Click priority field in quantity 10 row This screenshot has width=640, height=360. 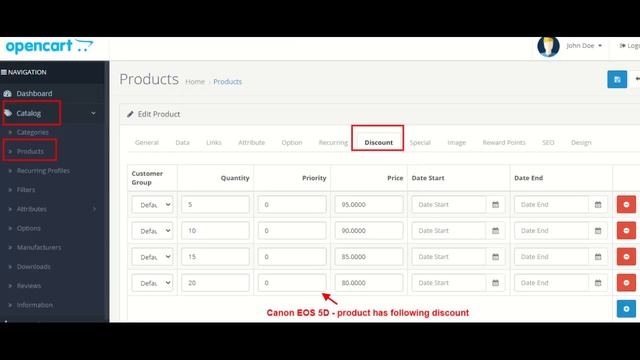[x=292, y=231]
